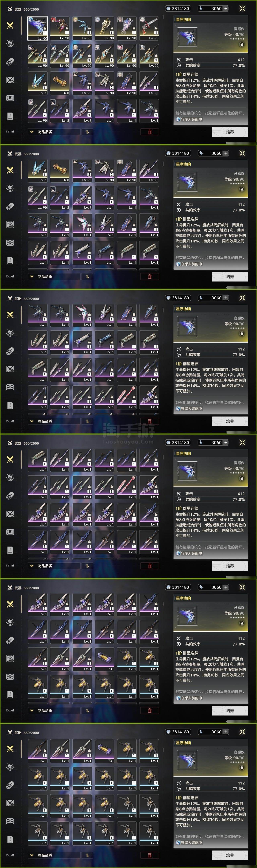Image resolution: width=257 pixels, height=868 pixels.
Task: Open the 物品品质 dropdown beside the watermark logo
Action: point(54,421)
